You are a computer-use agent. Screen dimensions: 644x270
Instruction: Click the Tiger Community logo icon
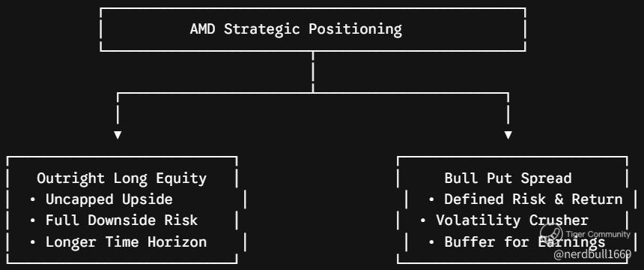551,234
